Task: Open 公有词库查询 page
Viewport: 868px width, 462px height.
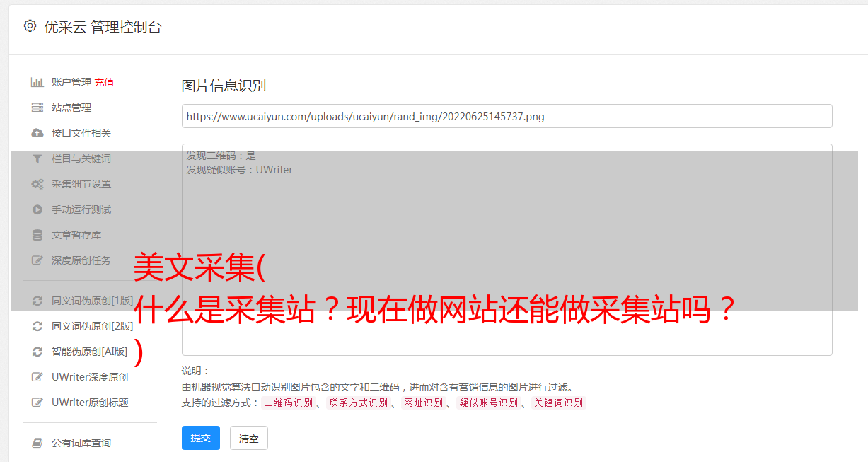Action: tap(81, 443)
